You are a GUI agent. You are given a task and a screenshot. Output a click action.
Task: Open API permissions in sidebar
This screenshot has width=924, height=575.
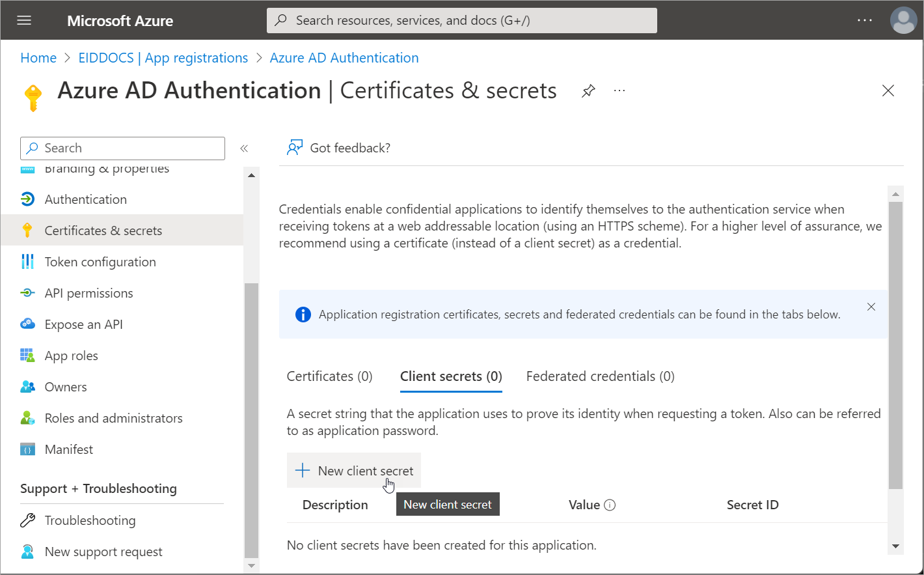pyautogui.click(x=88, y=293)
